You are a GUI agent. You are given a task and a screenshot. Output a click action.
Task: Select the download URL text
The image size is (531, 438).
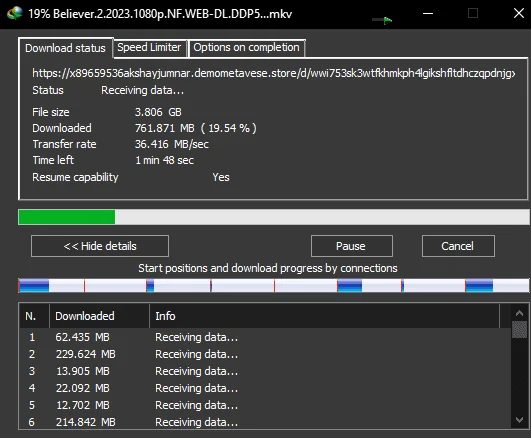pyautogui.click(x=274, y=73)
